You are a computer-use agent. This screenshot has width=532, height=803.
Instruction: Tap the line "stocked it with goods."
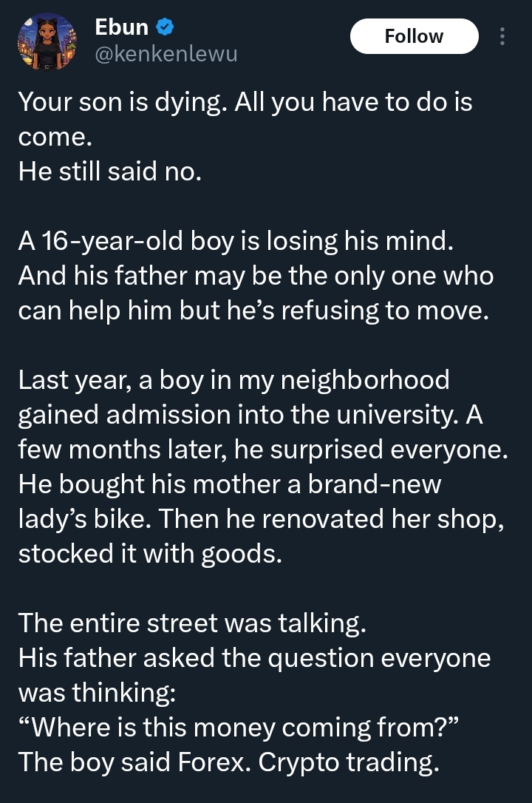click(x=149, y=554)
